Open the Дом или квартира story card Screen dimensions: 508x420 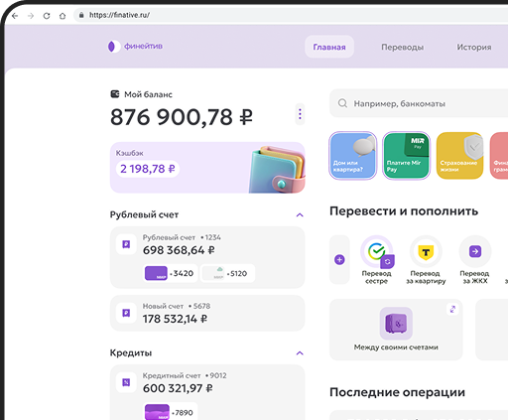(x=353, y=156)
